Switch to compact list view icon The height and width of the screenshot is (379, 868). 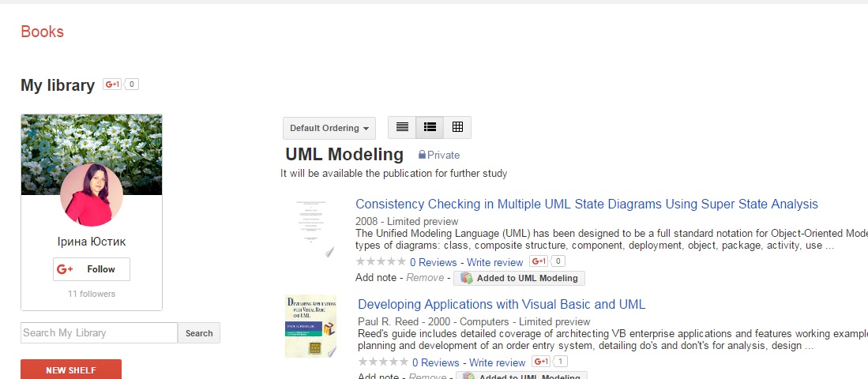click(403, 127)
